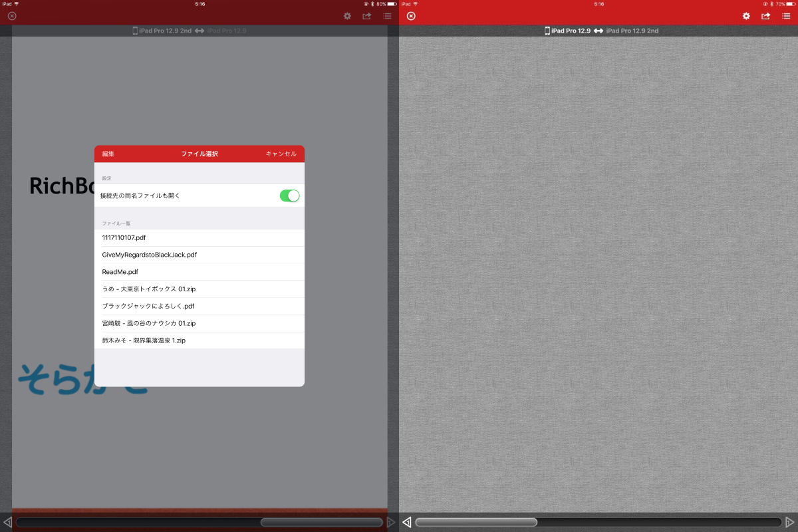This screenshot has width=798, height=532.
Task: Tap the close circle icon in left iPad window
Action: click(12, 16)
